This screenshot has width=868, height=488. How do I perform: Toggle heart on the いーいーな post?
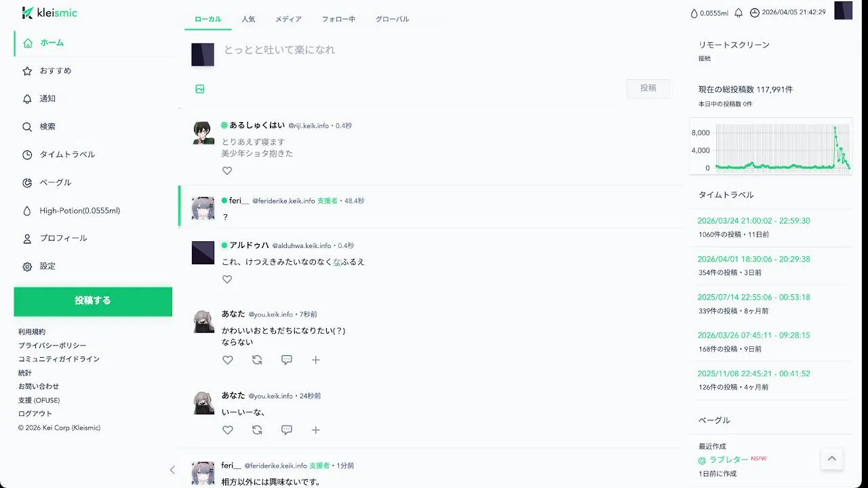click(228, 430)
